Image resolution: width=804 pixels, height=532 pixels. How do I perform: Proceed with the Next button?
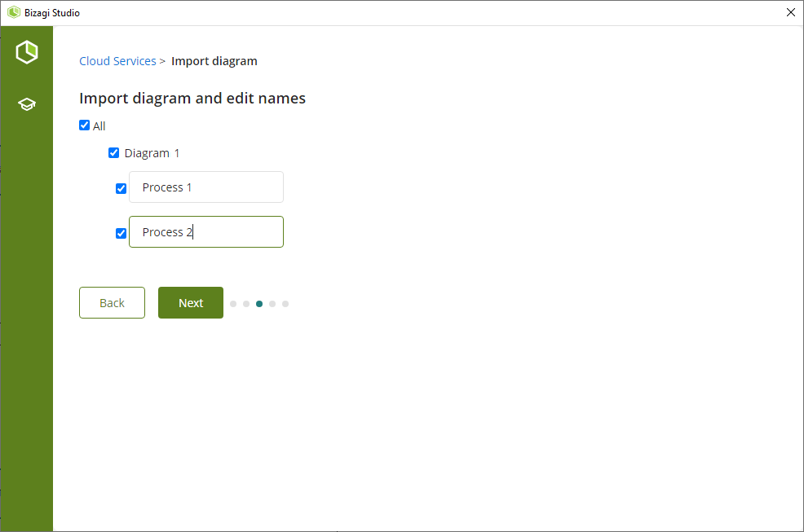click(x=191, y=303)
